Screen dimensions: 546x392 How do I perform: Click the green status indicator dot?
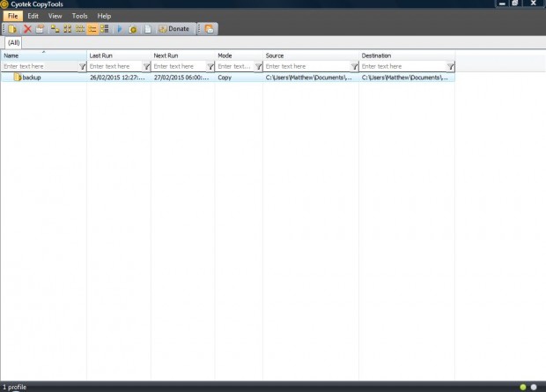click(x=523, y=387)
